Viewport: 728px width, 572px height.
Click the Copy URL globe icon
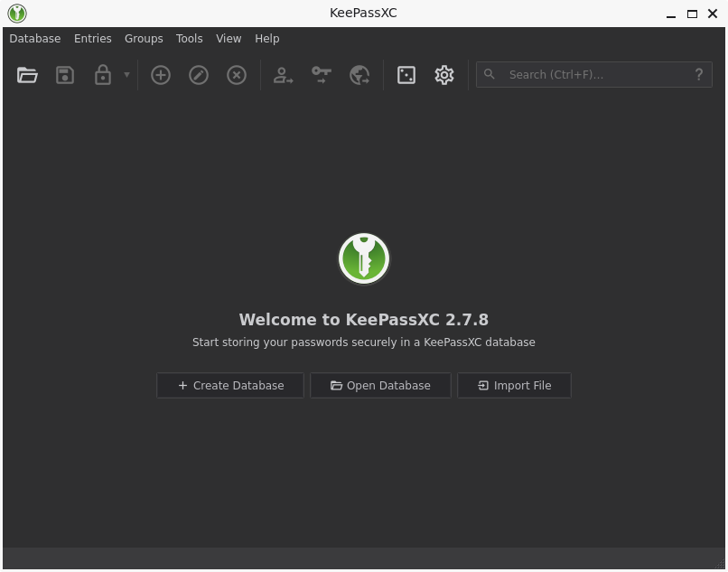pos(359,75)
